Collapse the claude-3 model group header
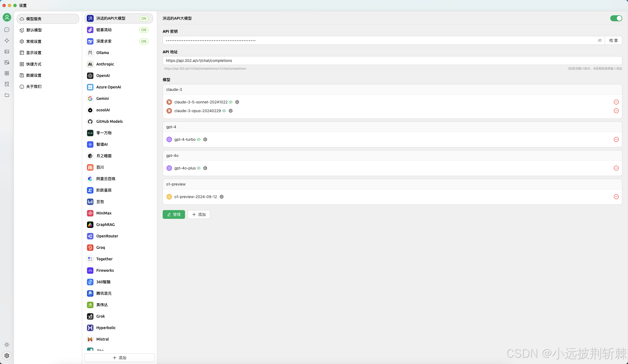Screen dimensions: 628x364 [392, 89]
